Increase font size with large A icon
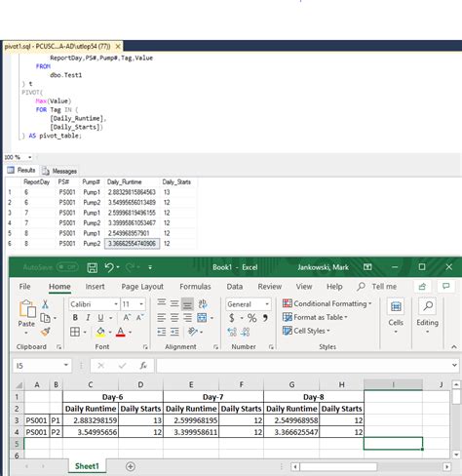The width and height of the screenshot is (462, 476). [x=127, y=318]
